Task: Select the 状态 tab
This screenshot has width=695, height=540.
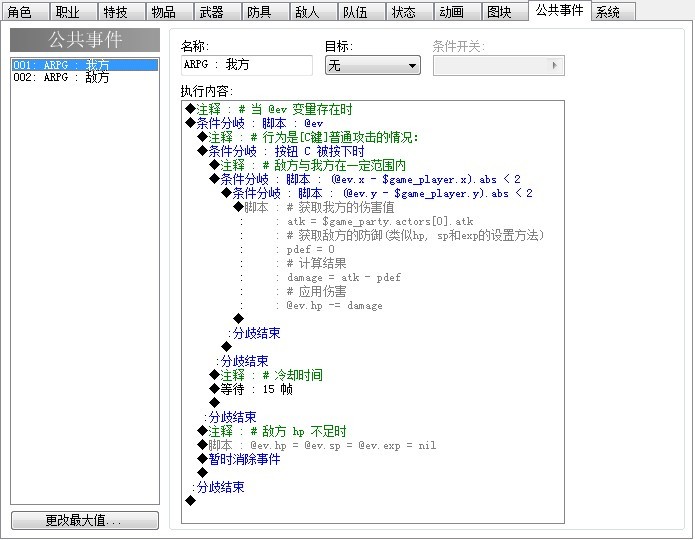Action: tap(409, 12)
